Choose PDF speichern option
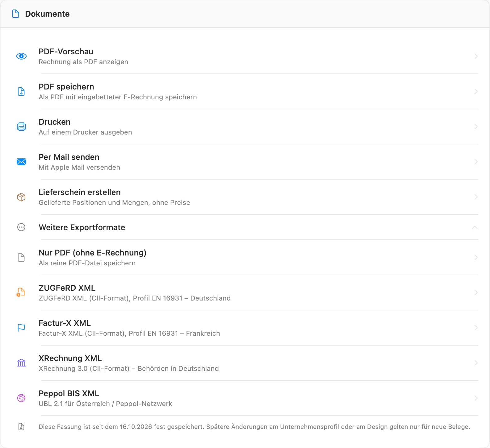The width and height of the screenshot is (490, 448). click(245, 91)
